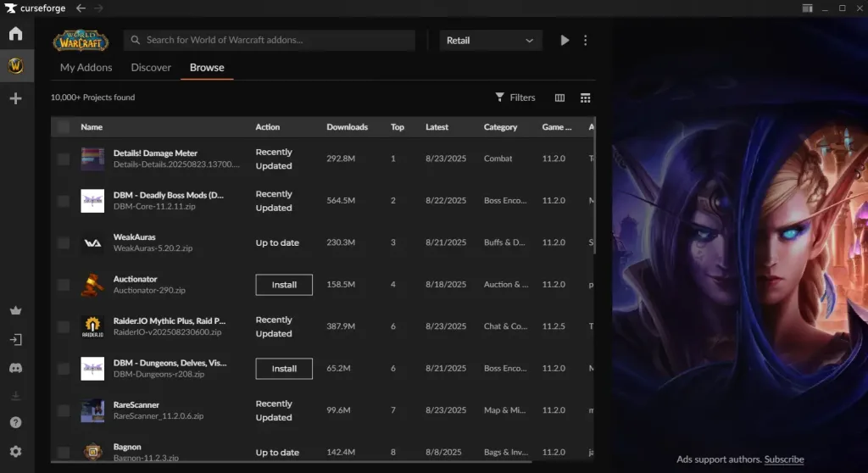Image resolution: width=868 pixels, height=473 pixels.
Task: Launch the game with the play button
Action: (x=564, y=40)
